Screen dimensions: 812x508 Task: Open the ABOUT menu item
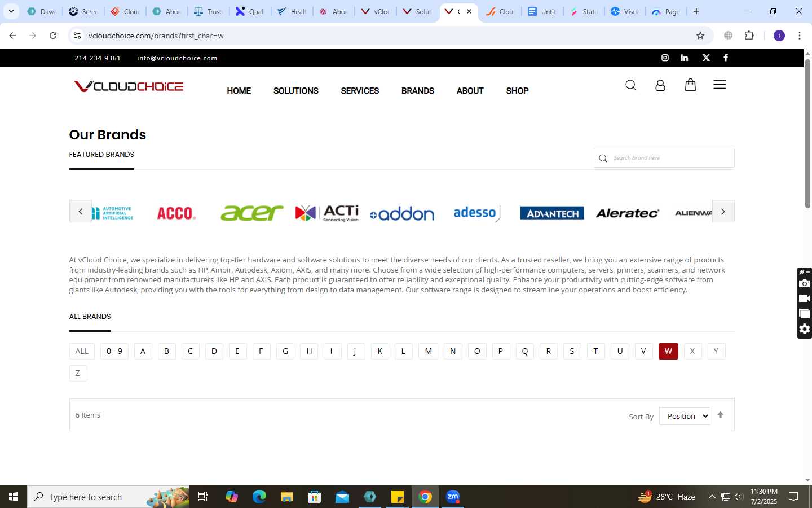pyautogui.click(x=470, y=91)
